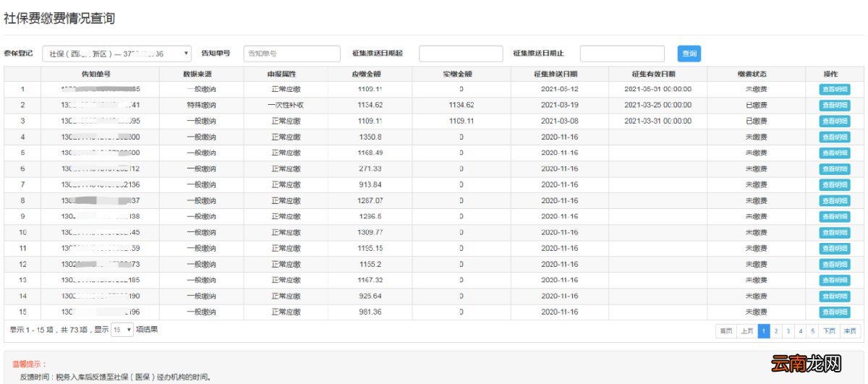Screen dimensions: 868x384
Task: Select the amount 1286.5
Action: [370, 217]
